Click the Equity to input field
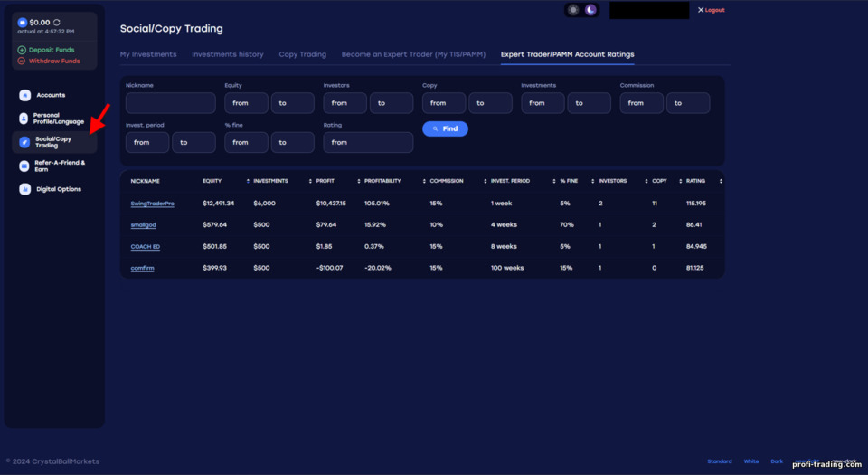The height and width of the screenshot is (475, 868). point(292,103)
